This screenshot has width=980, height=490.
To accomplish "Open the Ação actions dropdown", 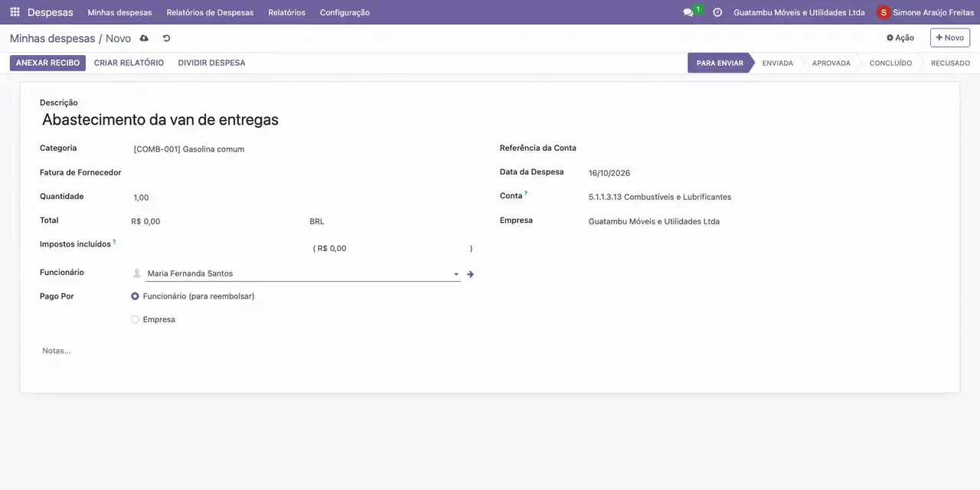I will pyautogui.click(x=900, y=38).
